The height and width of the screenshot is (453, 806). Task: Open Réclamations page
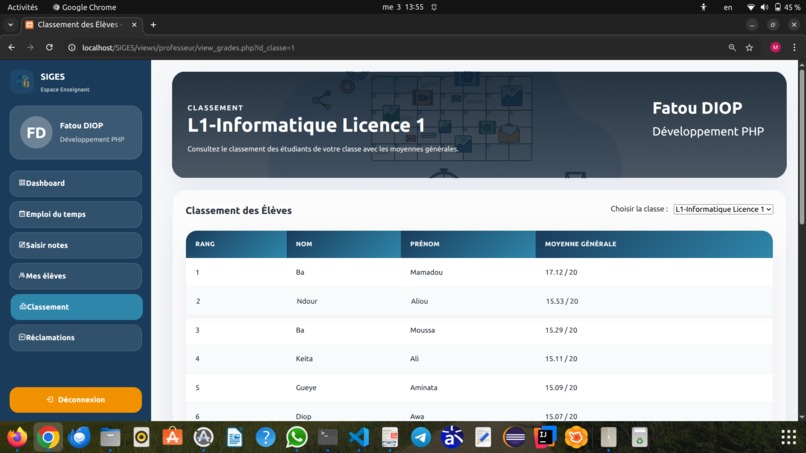(76, 338)
